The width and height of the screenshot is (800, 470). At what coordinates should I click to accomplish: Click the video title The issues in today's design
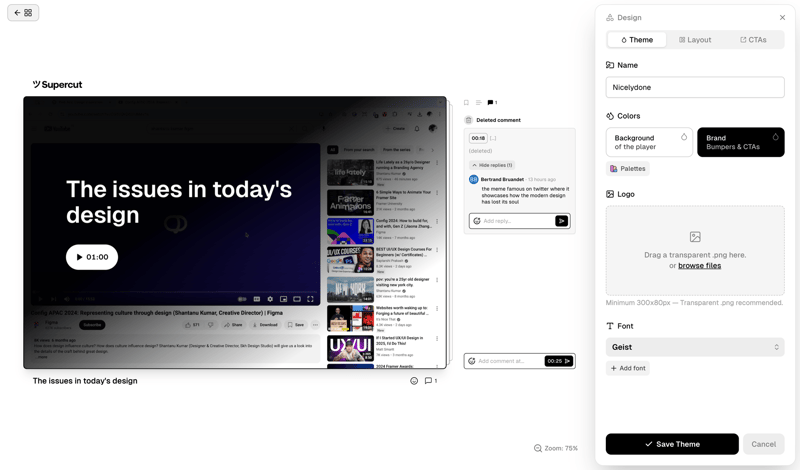[85, 381]
